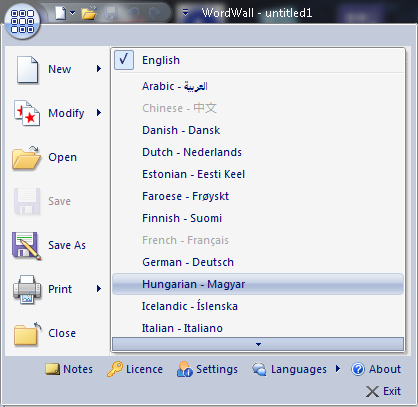The image size is (418, 407).
Task: Click the undo arrow in quick toolbar
Action: pyautogui.click(x=133, y=13)
